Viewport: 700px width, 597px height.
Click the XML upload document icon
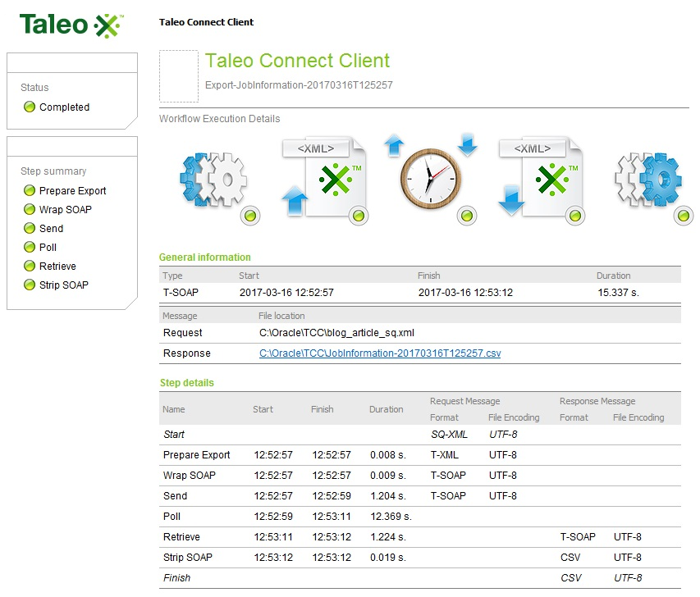click(x=324, y=178)
